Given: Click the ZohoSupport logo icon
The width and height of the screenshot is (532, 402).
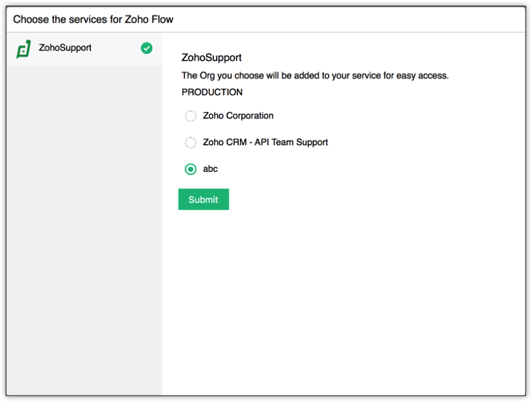Looking at the screenshot, I should (x=23, y=49).
